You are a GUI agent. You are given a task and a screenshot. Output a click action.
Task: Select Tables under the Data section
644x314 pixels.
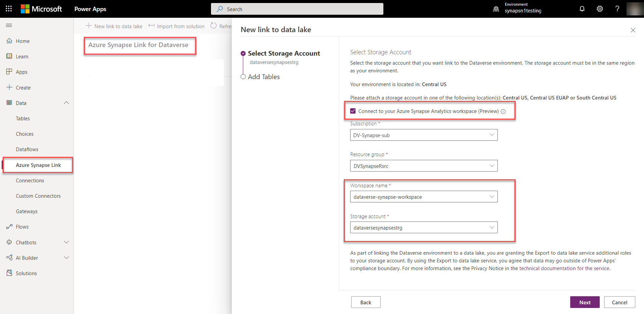click(23, 118)
